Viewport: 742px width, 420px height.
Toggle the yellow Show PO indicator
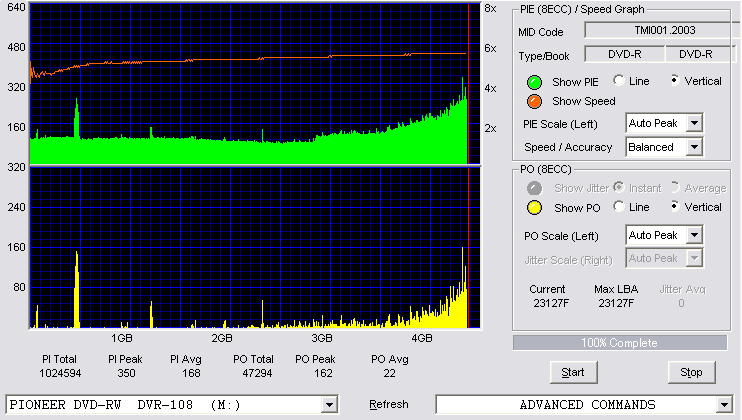pyautogui.click(x=534, y=208)
